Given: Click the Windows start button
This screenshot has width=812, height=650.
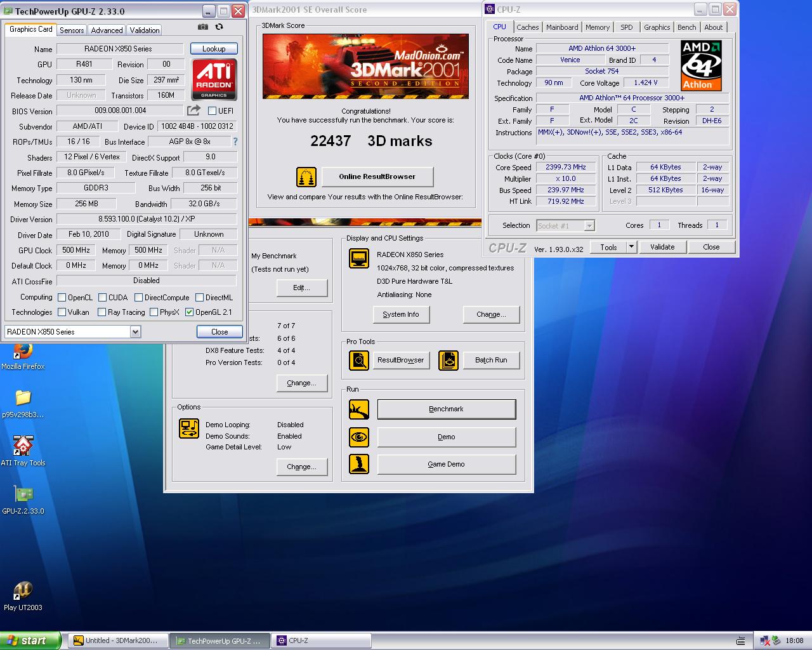Looking at the screenshot, I should coord(30,640).
